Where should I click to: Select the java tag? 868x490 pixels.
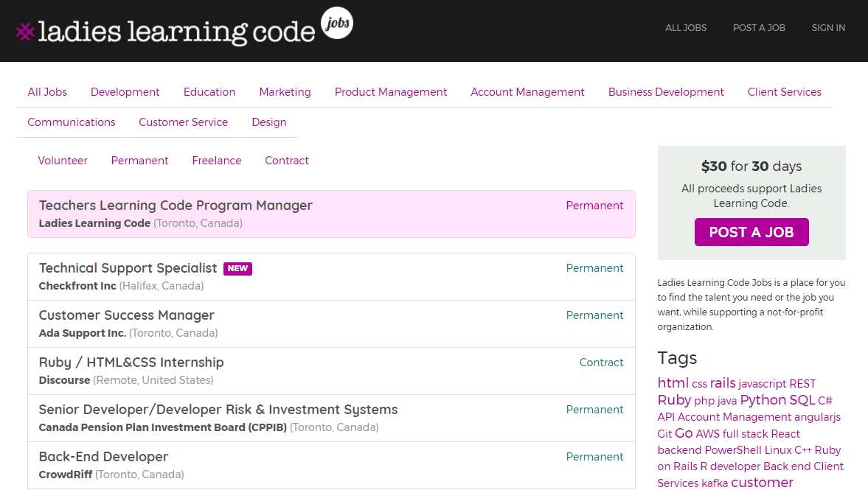click(x=727, y=401)
